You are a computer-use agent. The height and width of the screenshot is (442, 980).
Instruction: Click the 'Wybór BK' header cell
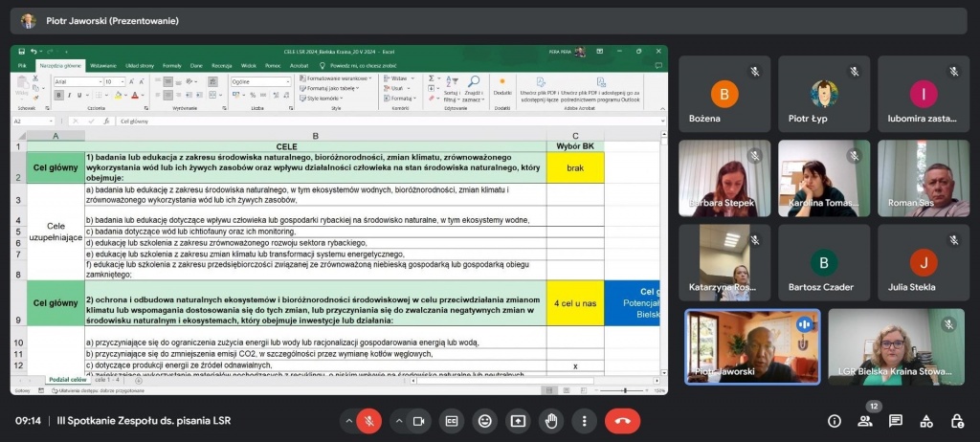tap(575, 146)
